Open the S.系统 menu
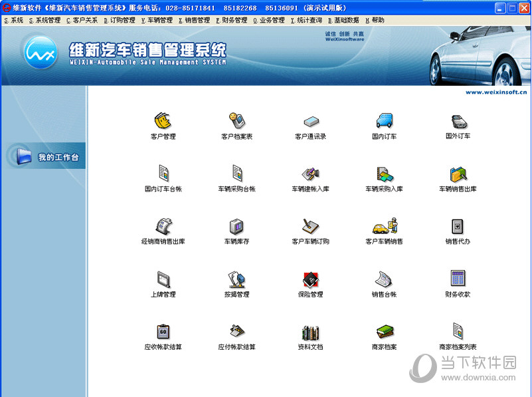 (x=14, y=21)
